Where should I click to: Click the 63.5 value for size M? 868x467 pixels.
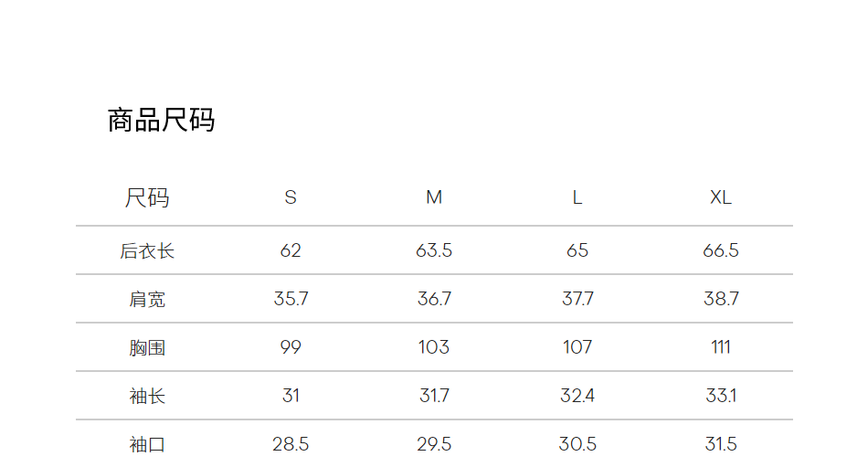point(434,250)
